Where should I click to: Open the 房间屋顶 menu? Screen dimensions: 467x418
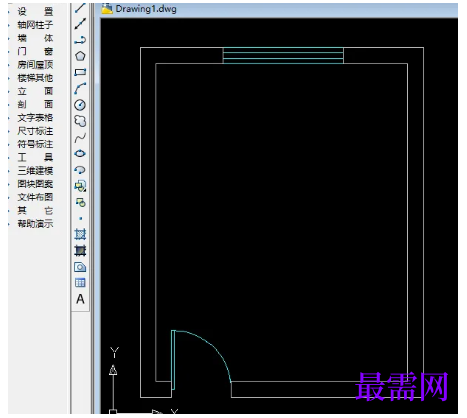tap(35, 65)
